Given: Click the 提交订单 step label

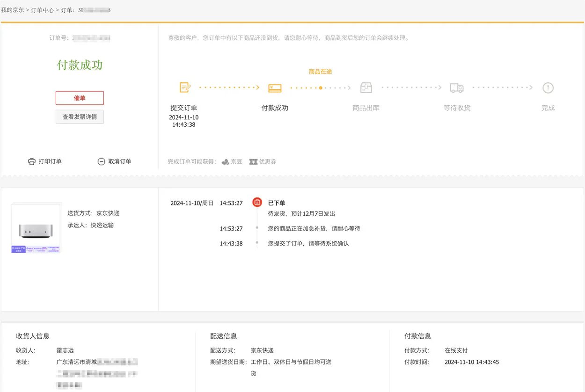Looking at the screenshot, I should pyautogui.click(x=184, y=108).
